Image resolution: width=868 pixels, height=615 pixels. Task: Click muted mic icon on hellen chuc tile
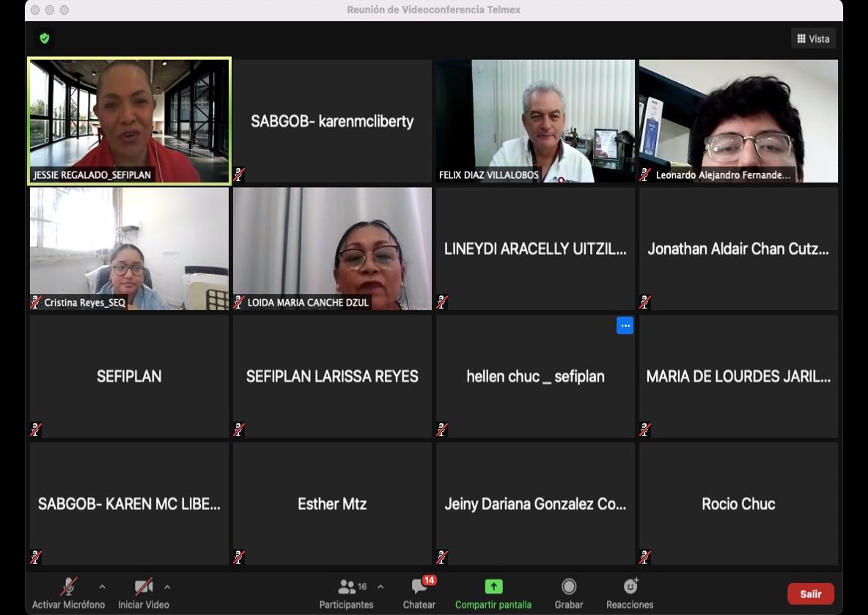pos(442,430)
